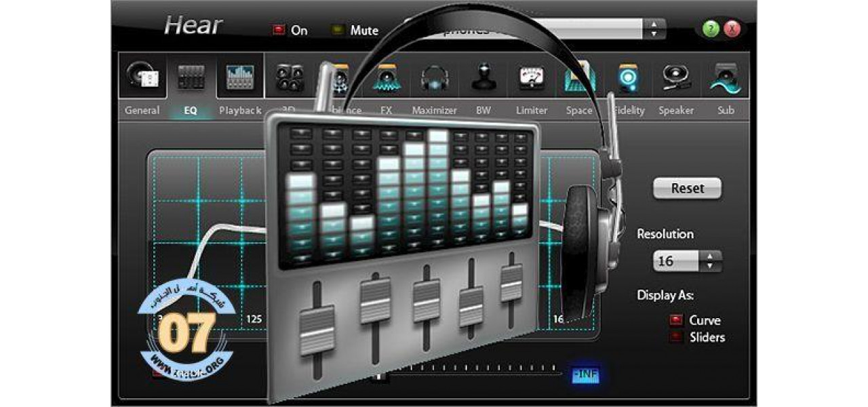Select Curve display mode
Image resolution: width=868 pixels, height=407 pixels.
(675, 320)
